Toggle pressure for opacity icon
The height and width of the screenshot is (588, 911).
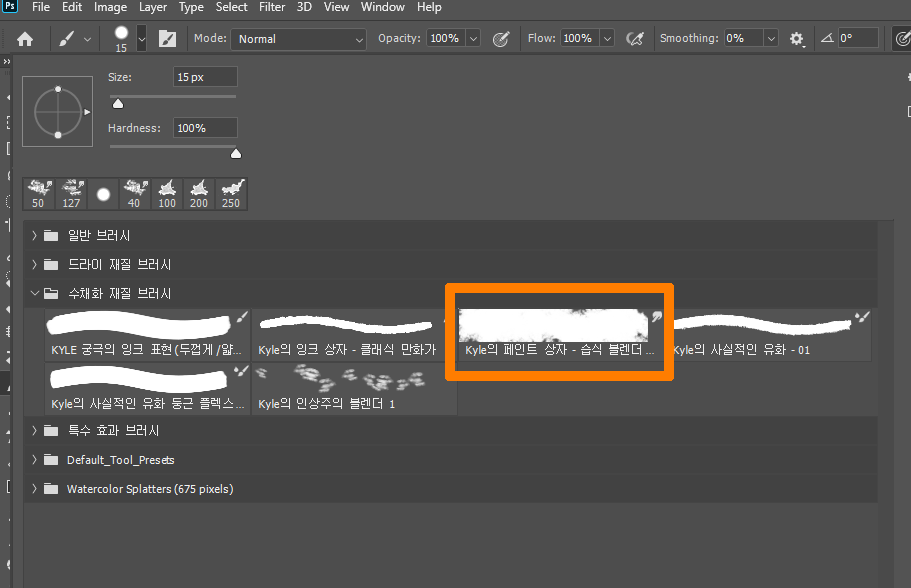[501, 39]
